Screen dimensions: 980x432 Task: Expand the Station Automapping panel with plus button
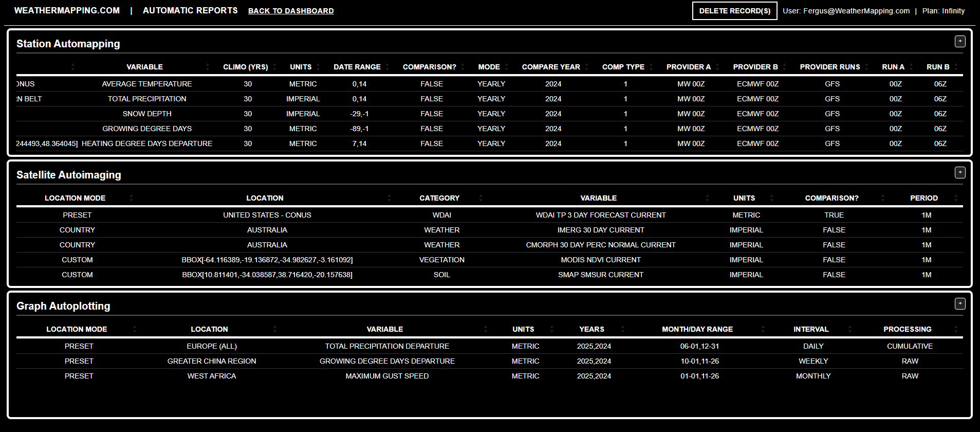pyautogui.click(x=959, y=42)
